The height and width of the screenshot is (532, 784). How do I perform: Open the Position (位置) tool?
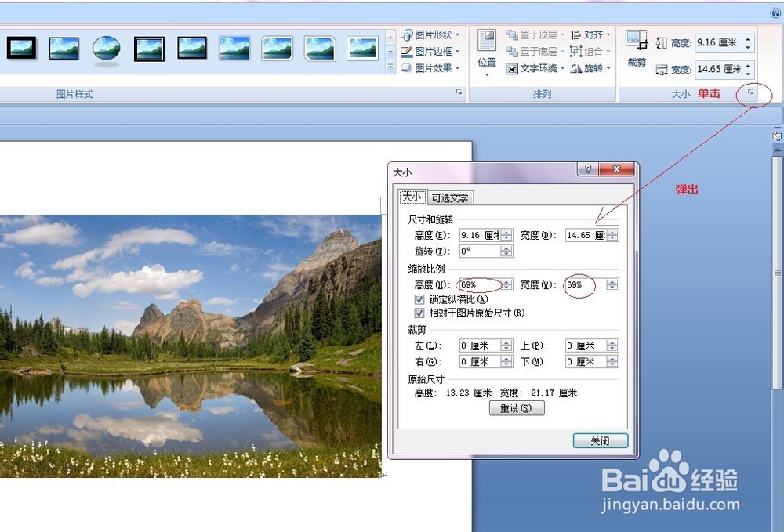click(486, 51)
